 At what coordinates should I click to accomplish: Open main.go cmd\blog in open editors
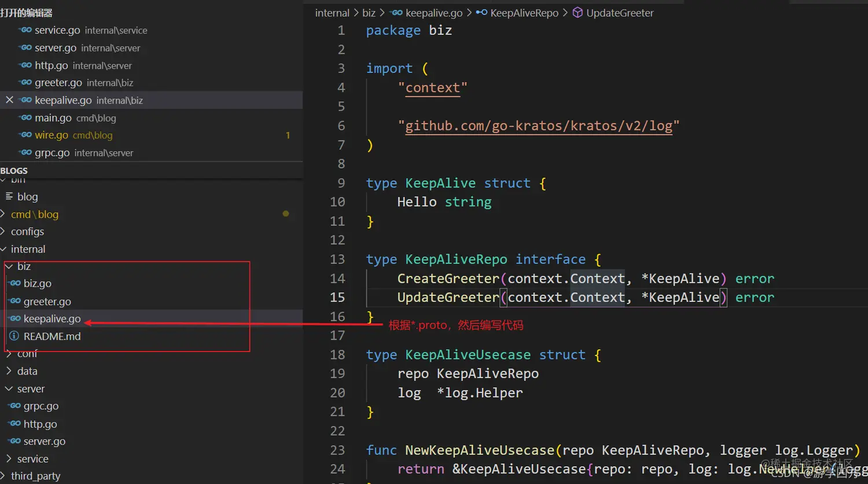(x=151, y=118)
